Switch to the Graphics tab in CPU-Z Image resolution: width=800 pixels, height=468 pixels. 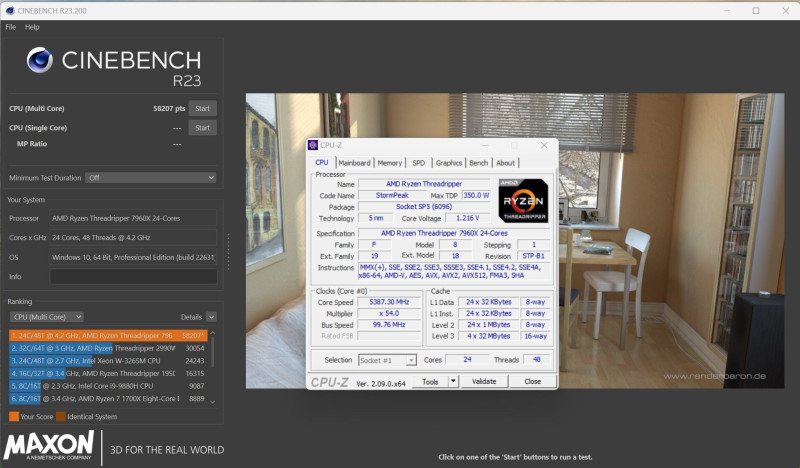coord(448,163)
